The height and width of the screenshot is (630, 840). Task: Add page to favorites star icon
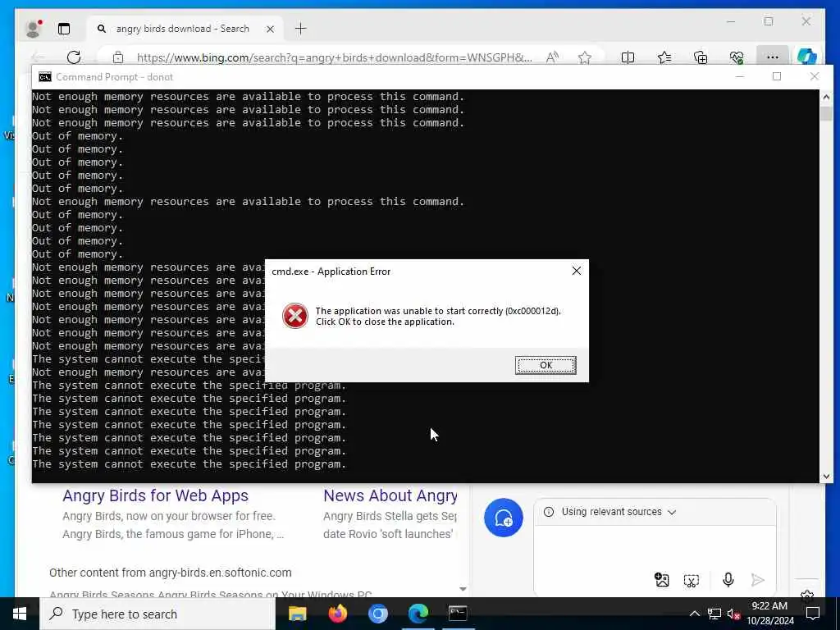coord(585,57)
